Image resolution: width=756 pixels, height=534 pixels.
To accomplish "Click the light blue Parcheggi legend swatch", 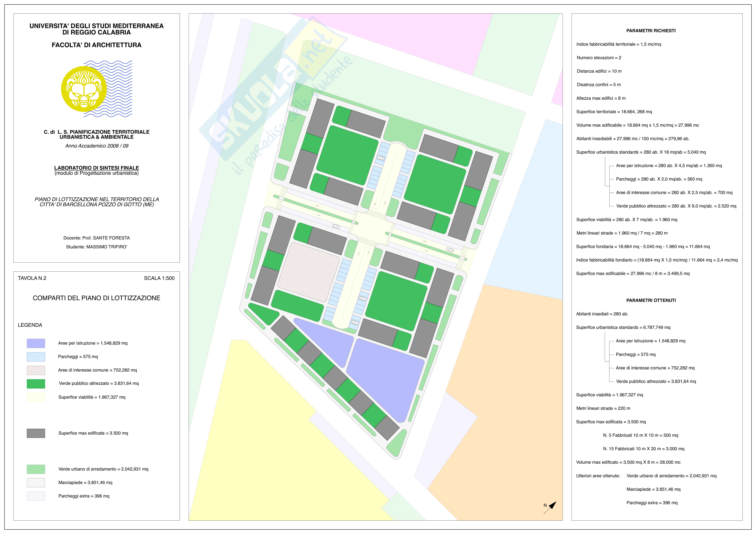I will [x=36, y=357].
